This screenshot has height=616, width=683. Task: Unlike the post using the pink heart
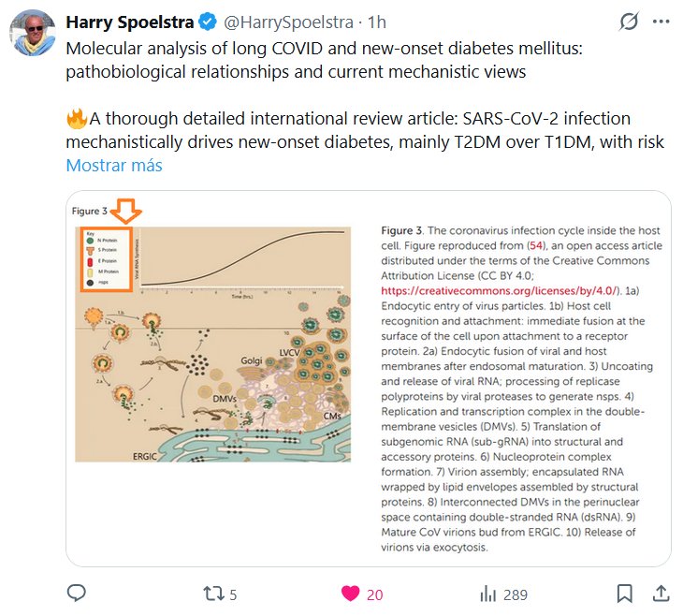350,593
